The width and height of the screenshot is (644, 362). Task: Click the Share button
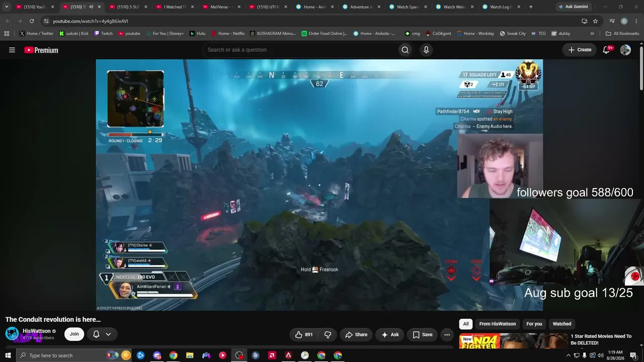(356, 334)
